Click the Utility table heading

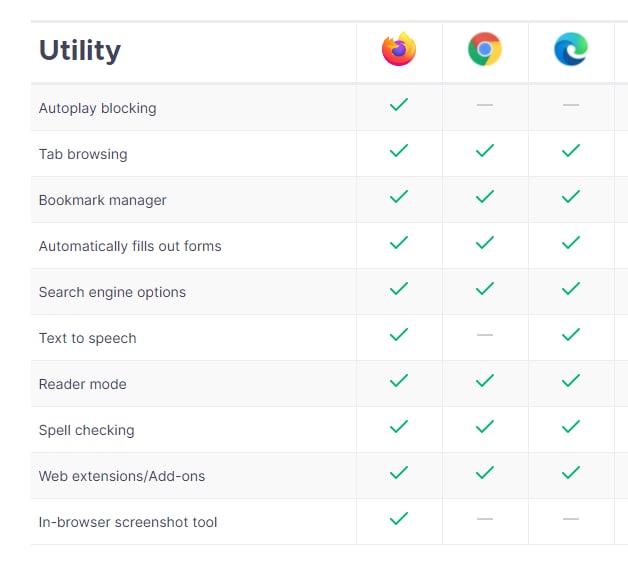80,51
